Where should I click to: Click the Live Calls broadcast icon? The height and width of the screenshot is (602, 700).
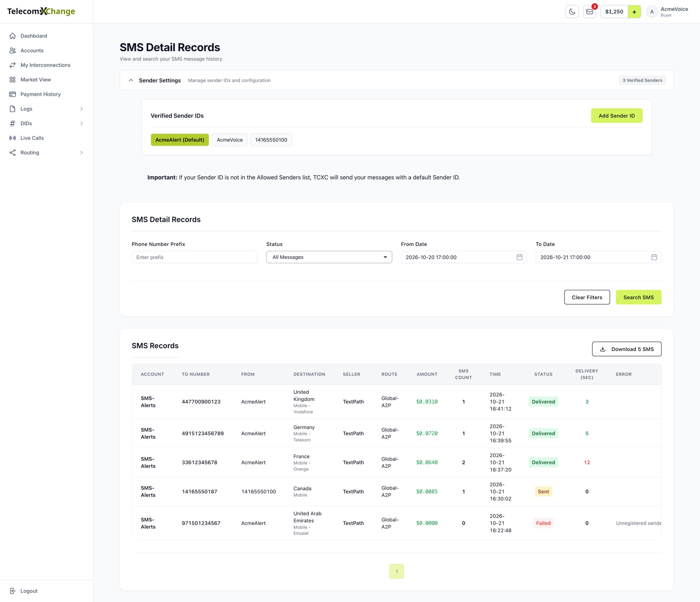[13, 138]
